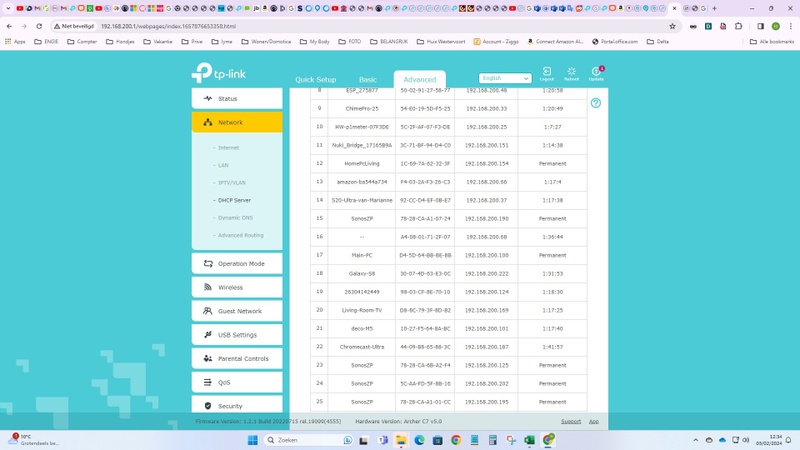Click the Living-Room-TV client name
Image resolution: width=800 pixels, height=450 pixels.
[362, 310]
